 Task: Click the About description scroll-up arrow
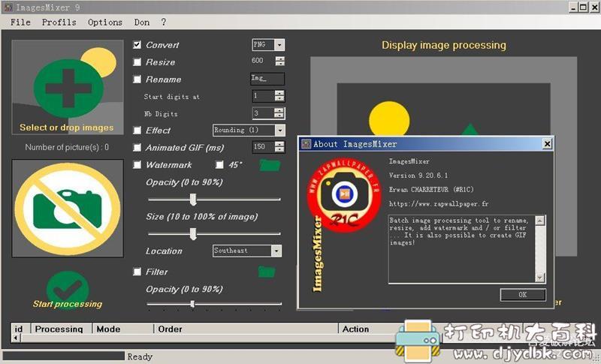click(539, 221)
